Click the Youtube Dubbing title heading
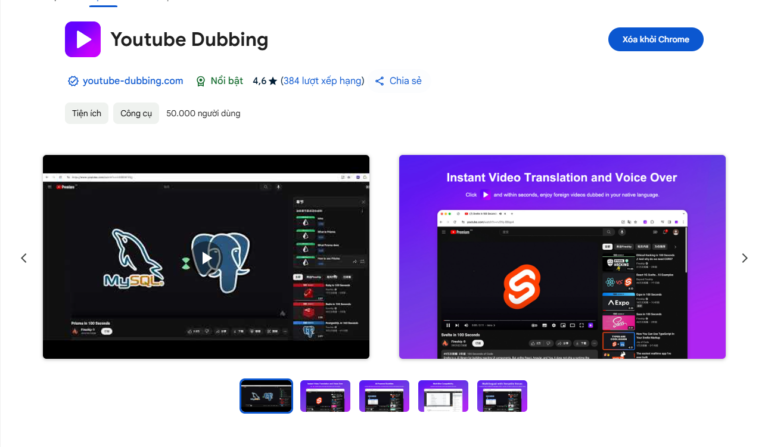 [x=189, y=40]
